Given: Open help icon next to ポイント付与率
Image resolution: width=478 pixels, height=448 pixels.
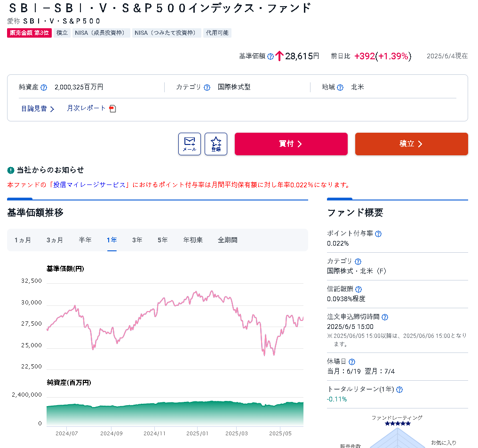Looking at the screenshot, I should pos(378,234).
